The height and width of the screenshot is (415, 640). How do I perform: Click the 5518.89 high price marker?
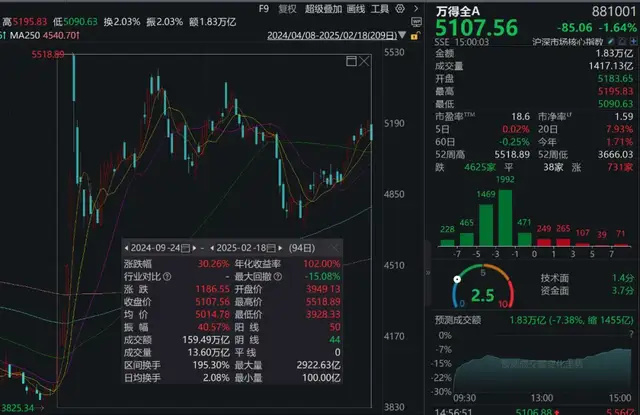[48, 54]
